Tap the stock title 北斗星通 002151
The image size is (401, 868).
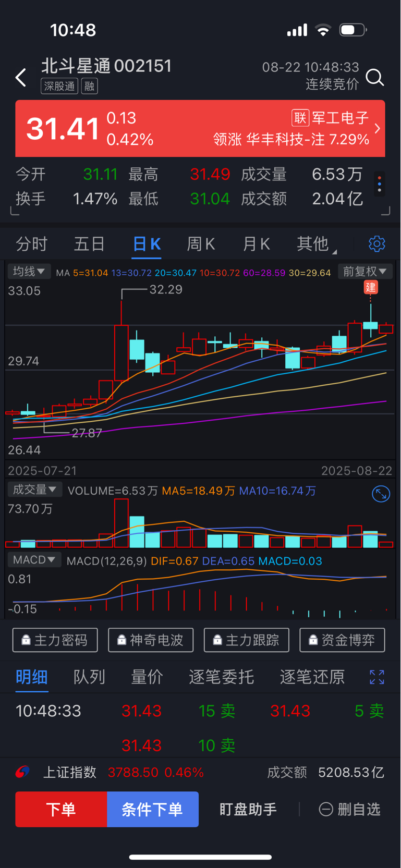[106, 66]
